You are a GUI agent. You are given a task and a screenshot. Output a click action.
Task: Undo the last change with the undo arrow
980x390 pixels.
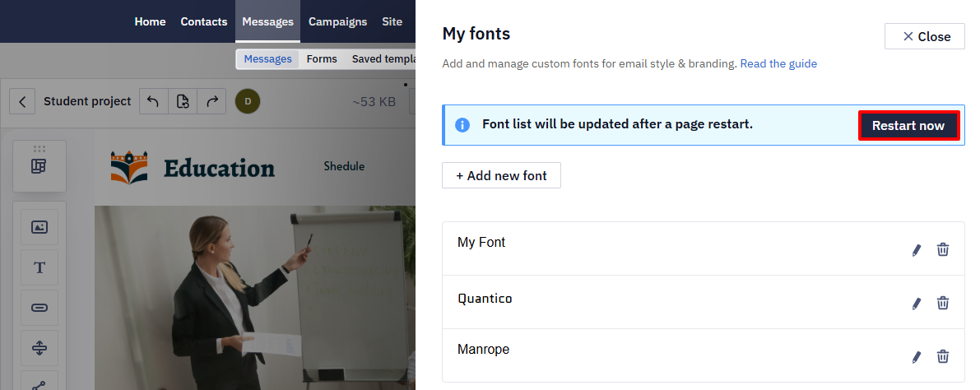pos(154,101)
